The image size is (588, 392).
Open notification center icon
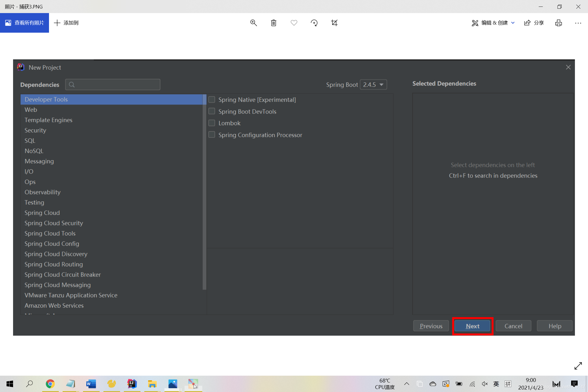574,384
